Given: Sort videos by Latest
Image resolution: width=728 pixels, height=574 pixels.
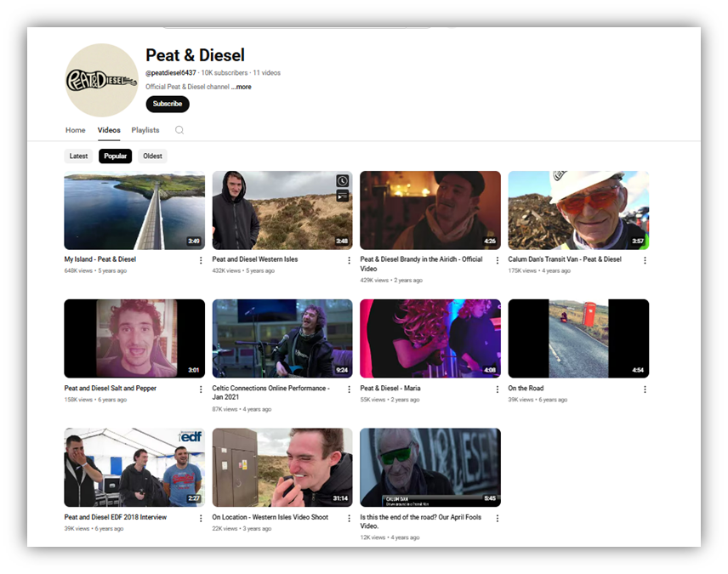Looking at the screenshot, I should pyautogui.click(x=78, y=156).
